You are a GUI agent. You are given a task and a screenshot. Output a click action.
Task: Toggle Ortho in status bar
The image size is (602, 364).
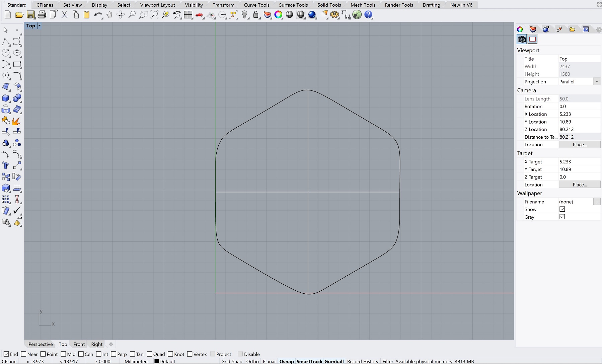tap(252, 361)
